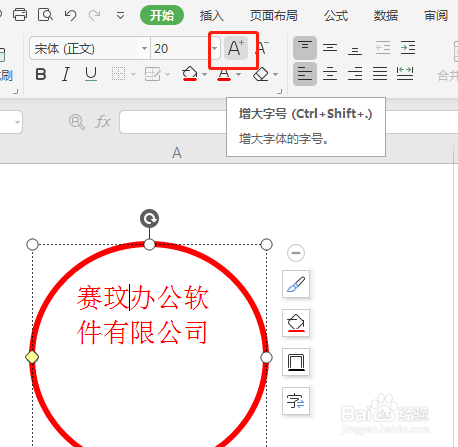Decrease font size with A- button

262,48
